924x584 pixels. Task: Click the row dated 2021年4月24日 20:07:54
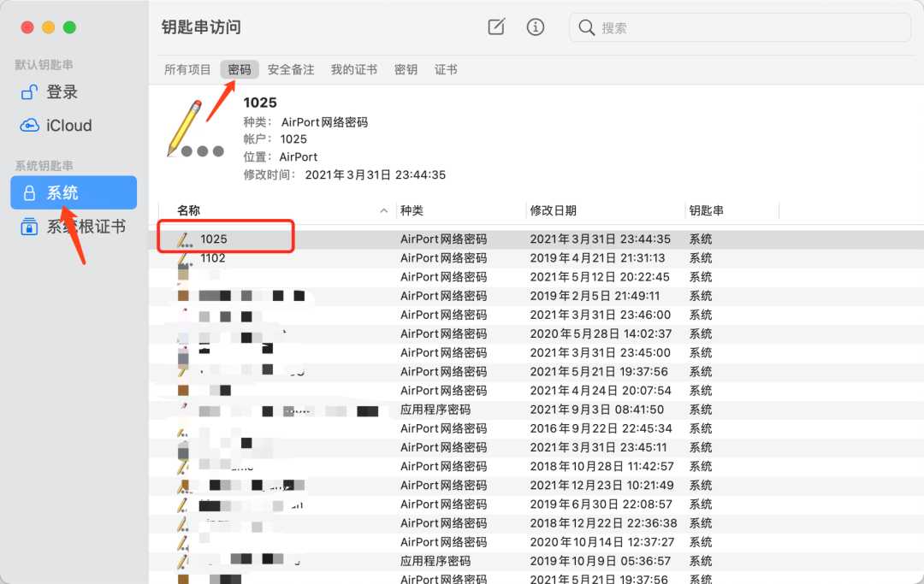click(x=536, y=390)
